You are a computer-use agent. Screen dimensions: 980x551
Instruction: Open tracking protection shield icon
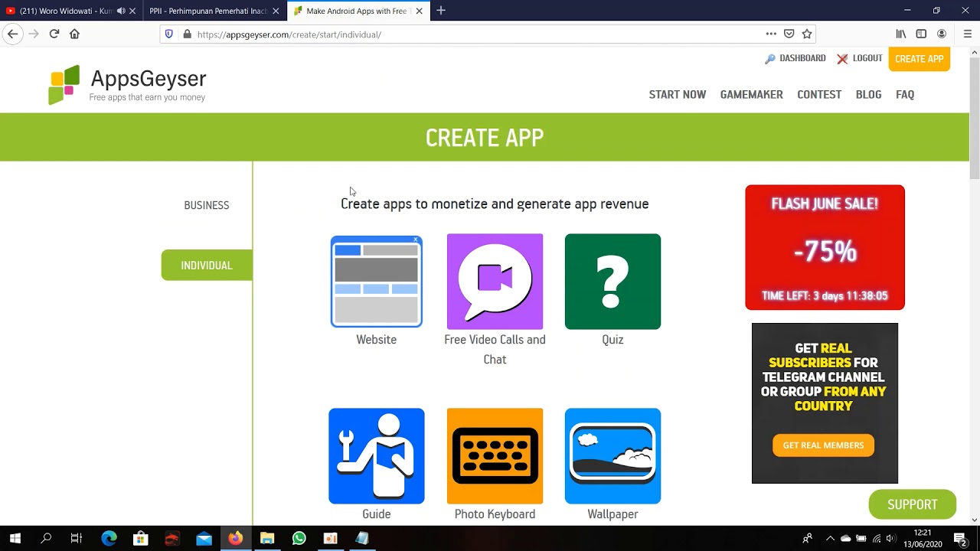(169, 34)
